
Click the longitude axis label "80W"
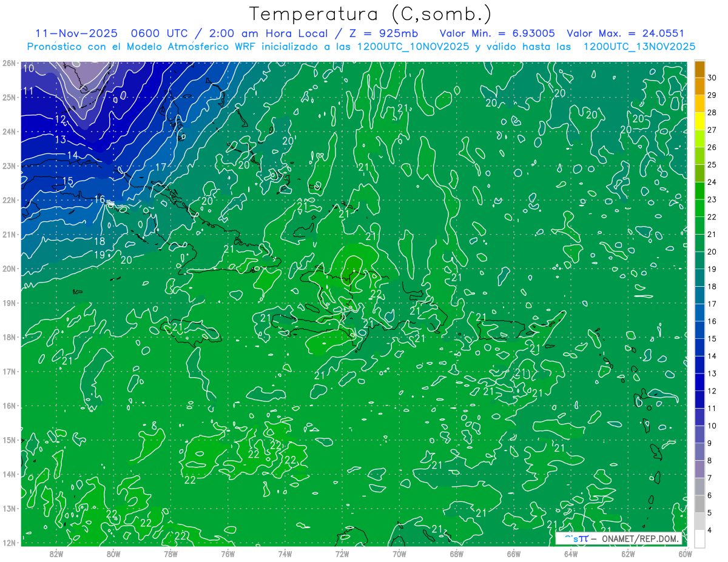[x=113, y=554]
